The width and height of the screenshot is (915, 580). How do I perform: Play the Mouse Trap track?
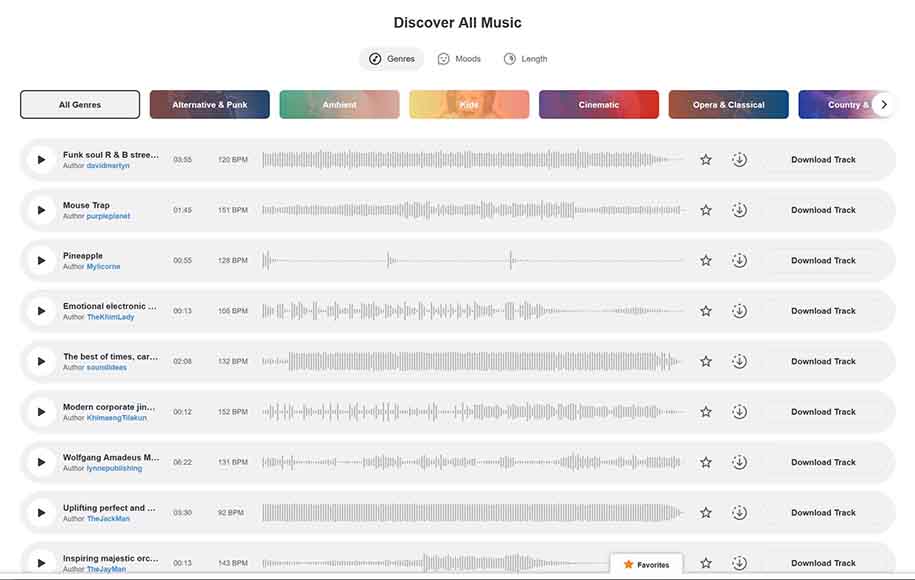point(41,210)
